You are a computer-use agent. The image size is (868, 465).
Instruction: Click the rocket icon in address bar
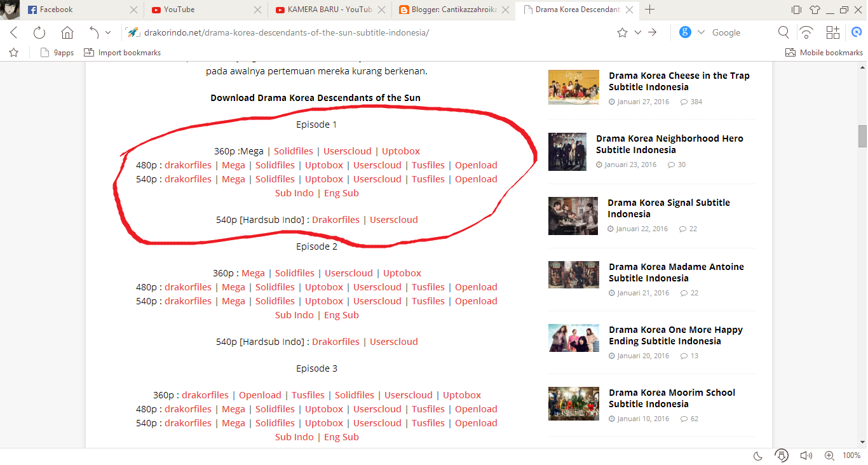[x=132, y=32]
